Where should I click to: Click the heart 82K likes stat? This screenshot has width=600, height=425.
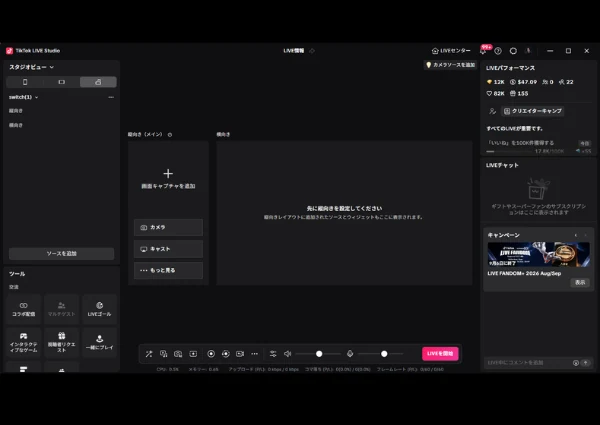(x=496, y=93)
